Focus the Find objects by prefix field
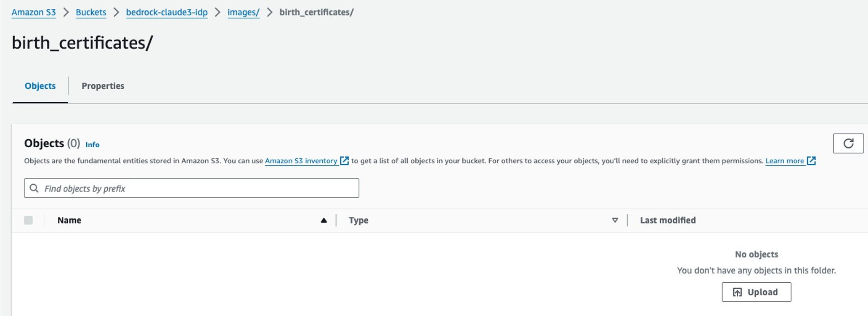The width and height of the screenshot is (868, 316). 191,188
